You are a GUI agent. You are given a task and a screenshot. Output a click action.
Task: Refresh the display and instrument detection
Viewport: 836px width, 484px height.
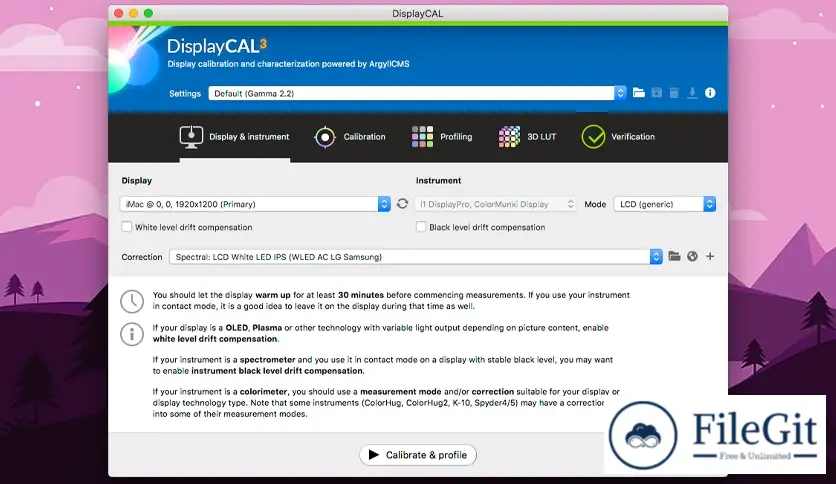(x=403, y=204)
